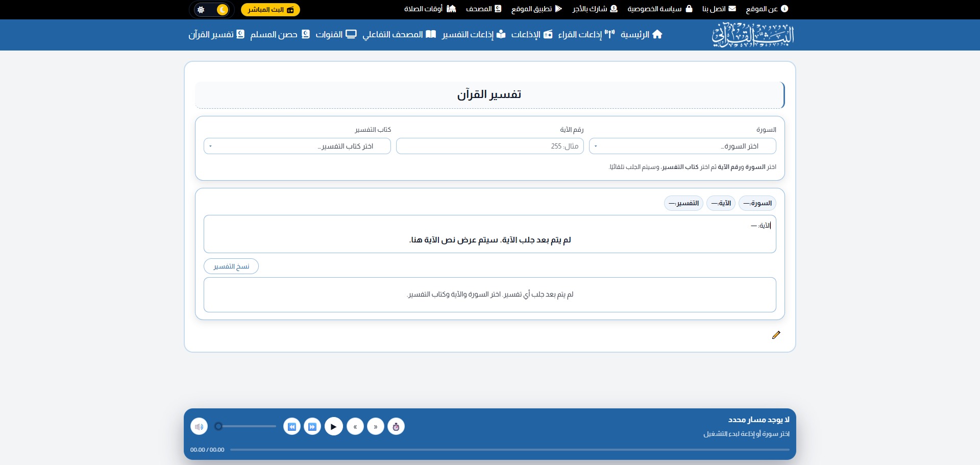Click the right double-chevron track button
The height and width of the screenshot is (465, 980).
[376, 426]
